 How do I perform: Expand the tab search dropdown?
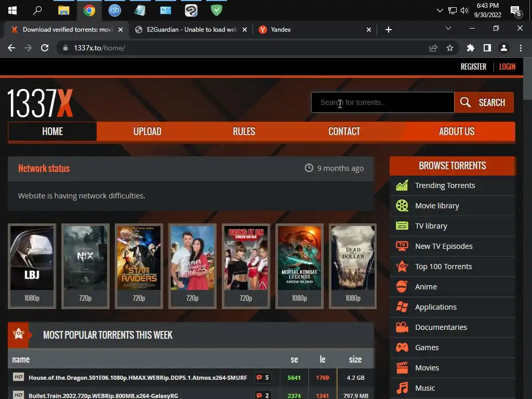(448, 28)
